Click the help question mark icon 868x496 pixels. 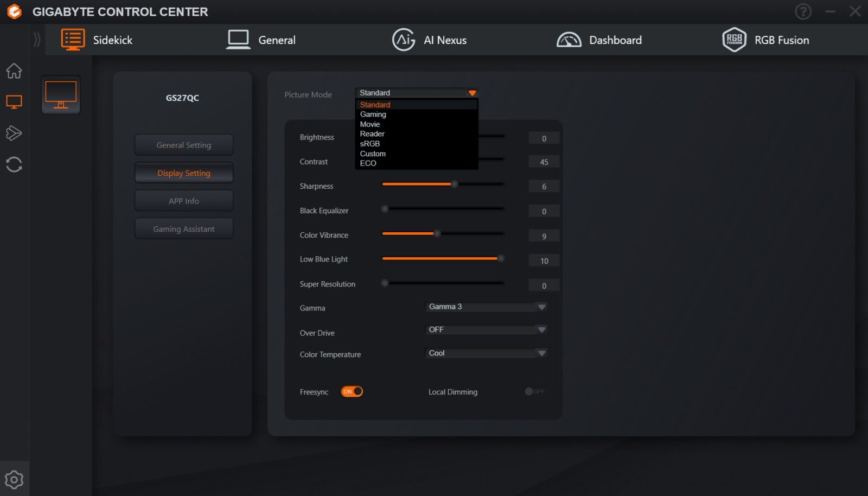(803, 11)
